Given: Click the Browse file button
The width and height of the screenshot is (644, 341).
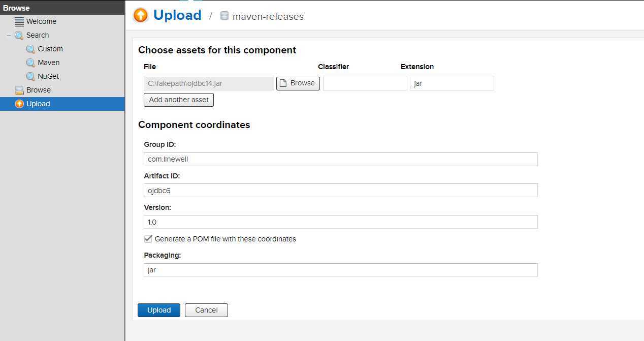Looking at the screenshot, I should click(298, 83).
